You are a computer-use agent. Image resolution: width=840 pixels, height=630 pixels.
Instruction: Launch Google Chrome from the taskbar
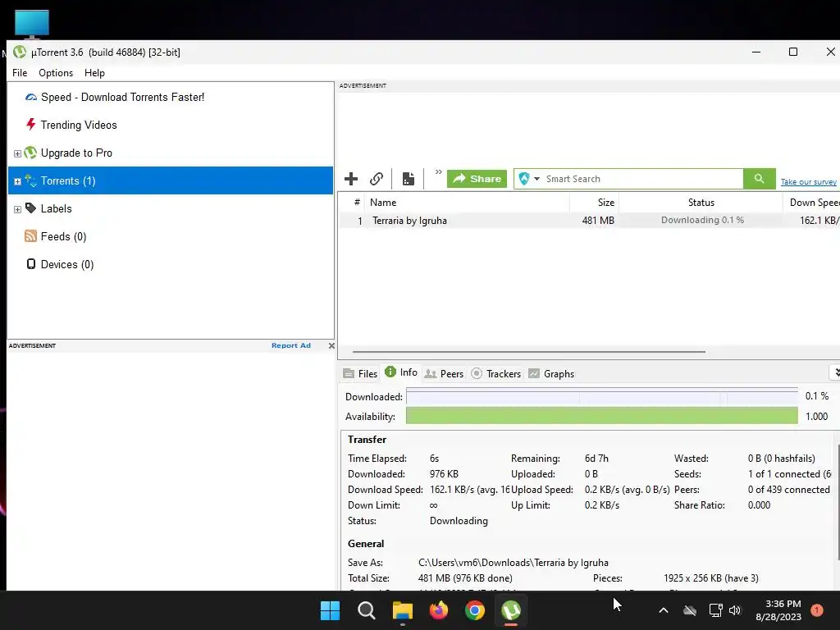pyautogui.click(x=475, y=610)
